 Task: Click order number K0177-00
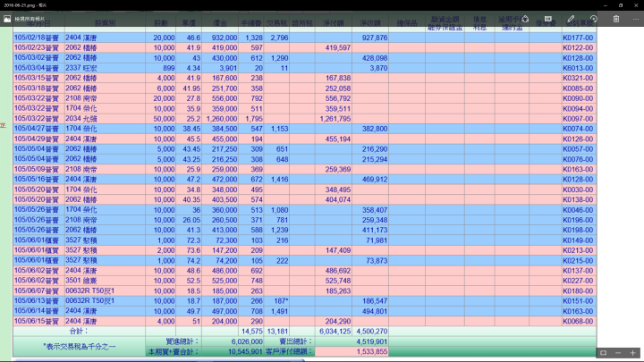click(x=578, y=38)
